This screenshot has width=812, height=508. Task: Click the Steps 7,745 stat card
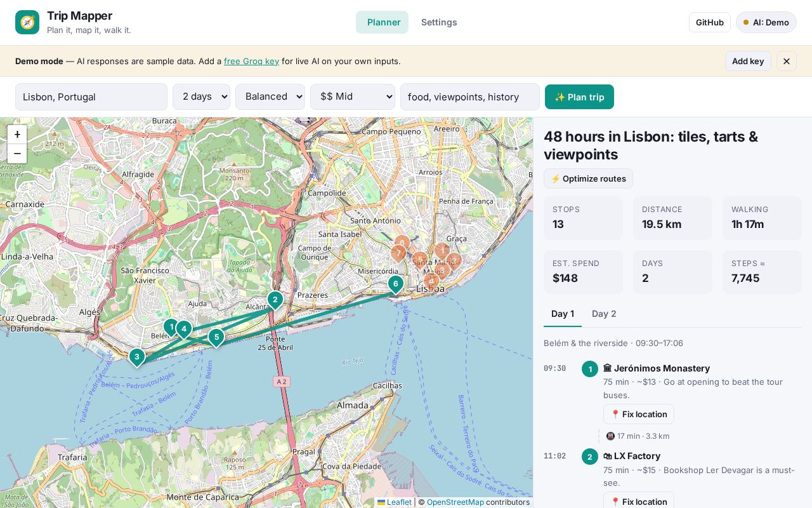[762, 272]
